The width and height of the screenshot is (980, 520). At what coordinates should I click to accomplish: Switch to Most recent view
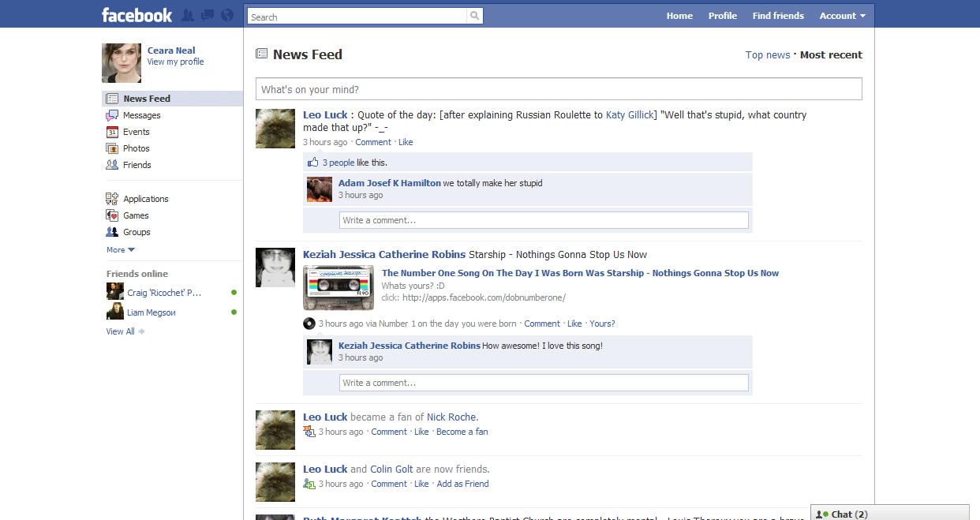831,55
